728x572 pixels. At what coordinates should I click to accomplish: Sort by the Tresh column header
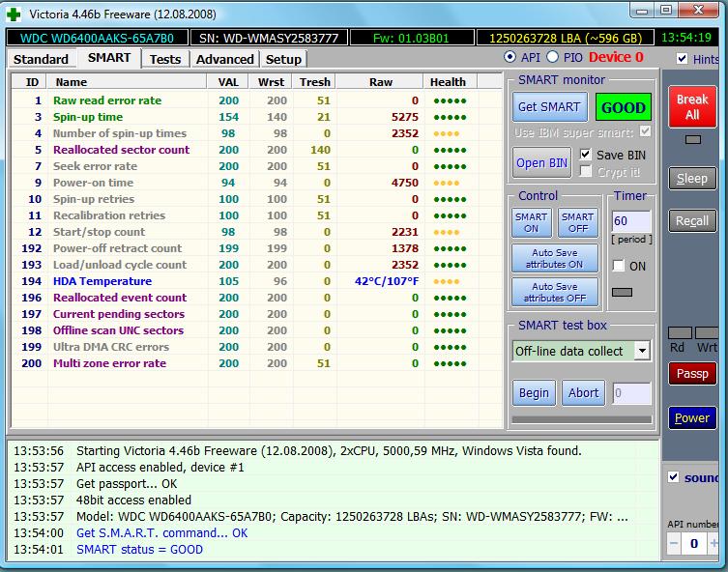(x=315, y=82)
